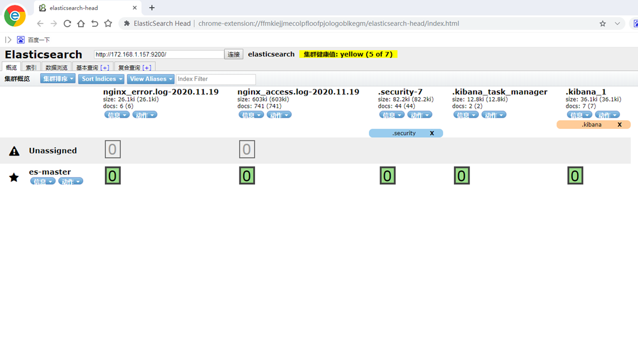Add a new 复合查询 tab with [+]
Viewport: 638px width, 364px height.
(x=147, y=68)
